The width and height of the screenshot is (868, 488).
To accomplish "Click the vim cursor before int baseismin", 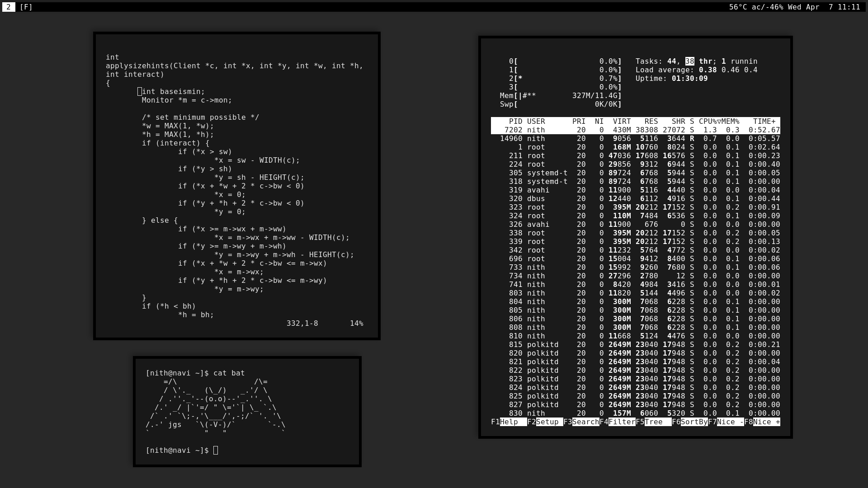I will 140,92.
